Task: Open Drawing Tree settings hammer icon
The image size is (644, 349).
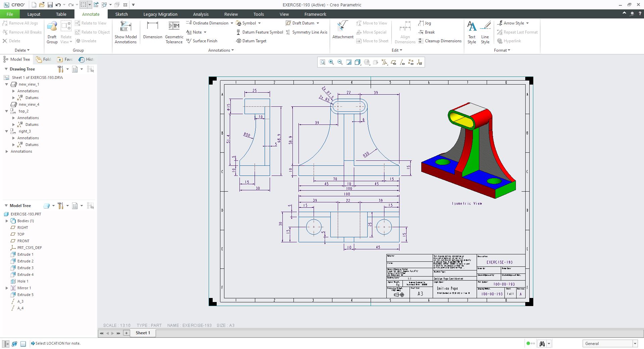Action: pyautogui.click(x=60, y=69)
